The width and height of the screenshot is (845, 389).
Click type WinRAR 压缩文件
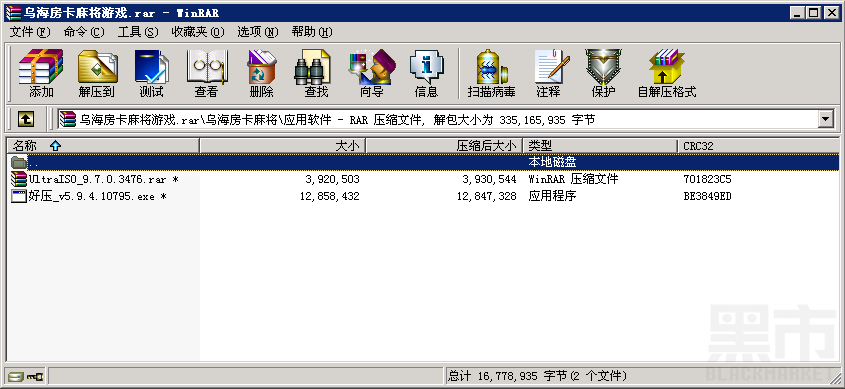click(573, 179)
